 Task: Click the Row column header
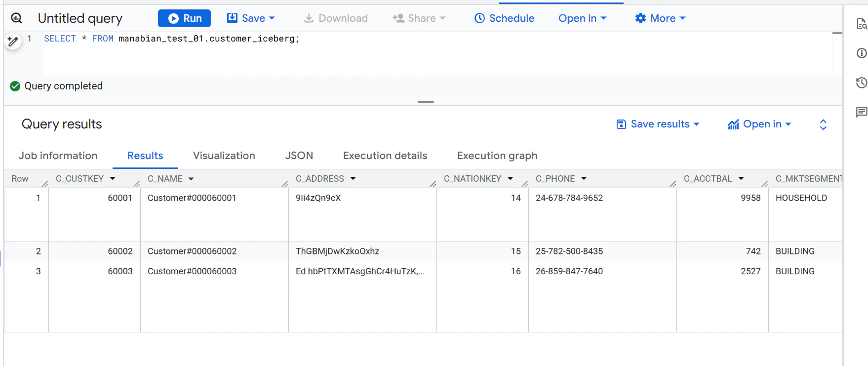coord(20,179)
